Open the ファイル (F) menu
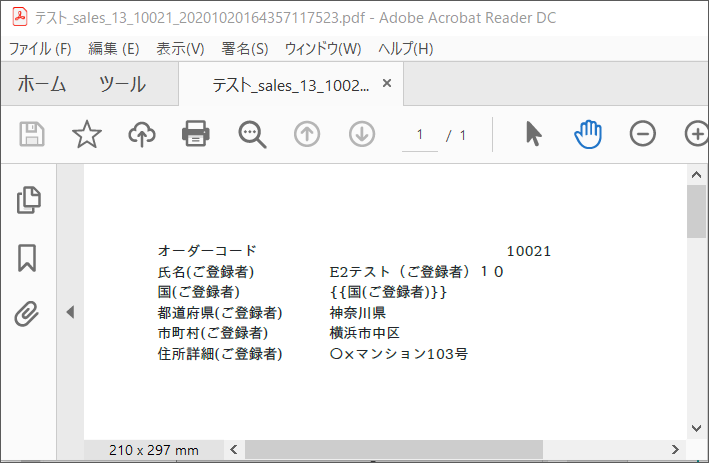 pyautogui.click(x=40, y=48)
